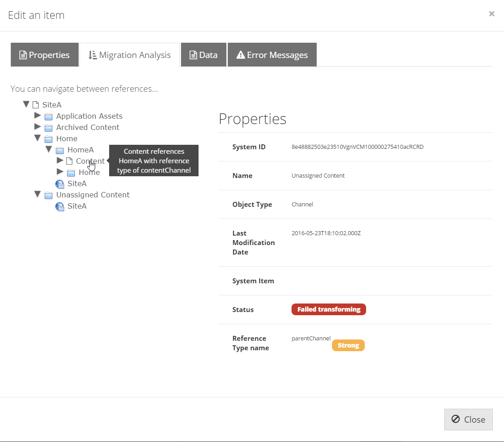Expand the Content node under HomeA
504x442 pixels.
coord(60,160)
